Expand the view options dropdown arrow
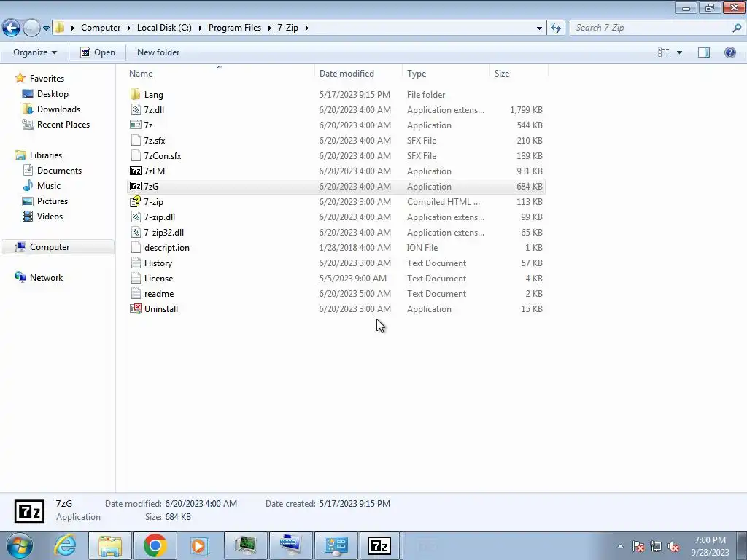The height and width of the screenshot is (560, 747). (679, 52)
